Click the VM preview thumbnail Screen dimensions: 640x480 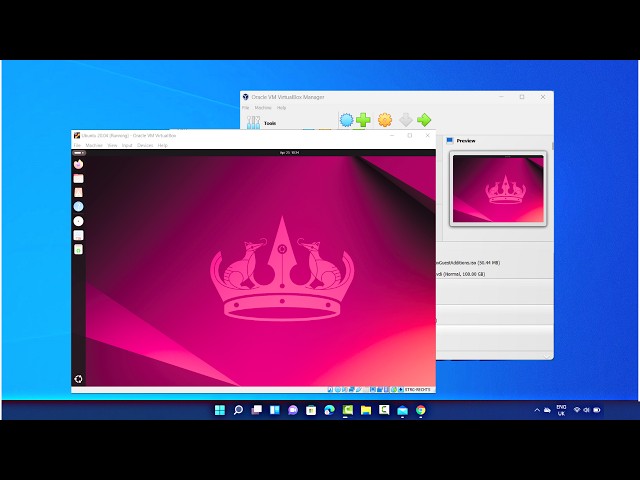(498, 189)
